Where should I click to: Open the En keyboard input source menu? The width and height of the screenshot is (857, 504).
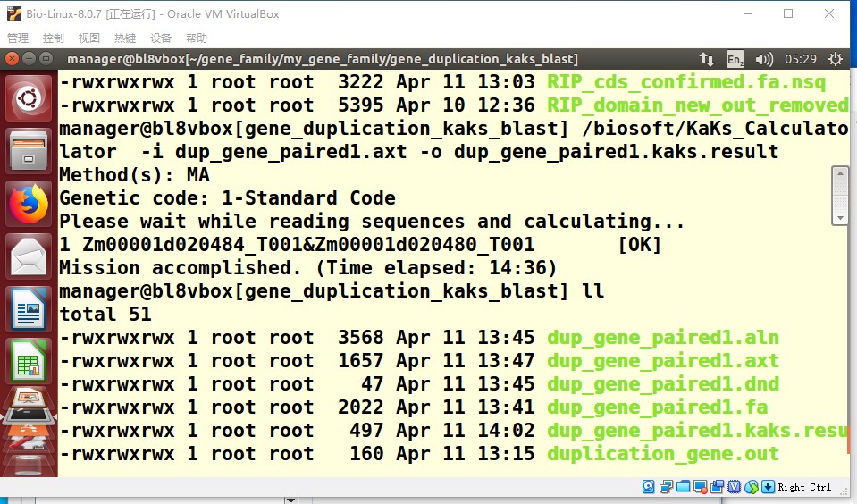click(735, 59)
